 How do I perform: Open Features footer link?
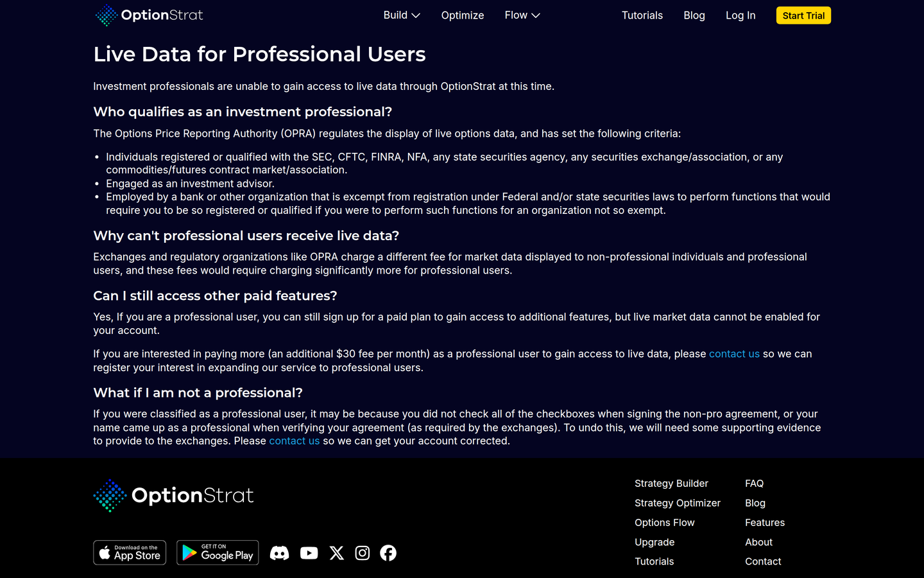click(765, 523)
